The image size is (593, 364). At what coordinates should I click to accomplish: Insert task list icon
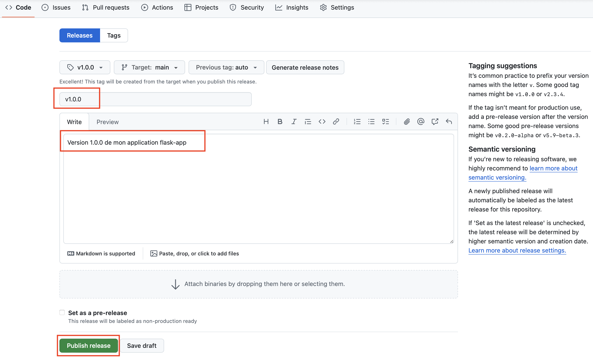(385, 121)
